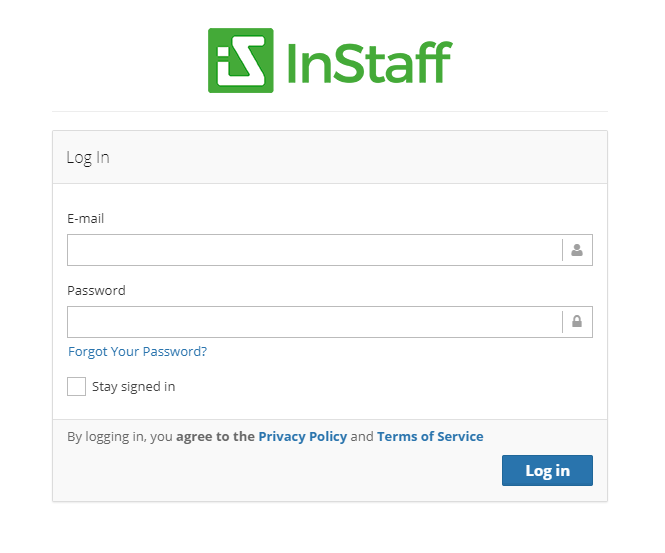Click the Password field label
The image size is (665, 553).
point(96,290)
